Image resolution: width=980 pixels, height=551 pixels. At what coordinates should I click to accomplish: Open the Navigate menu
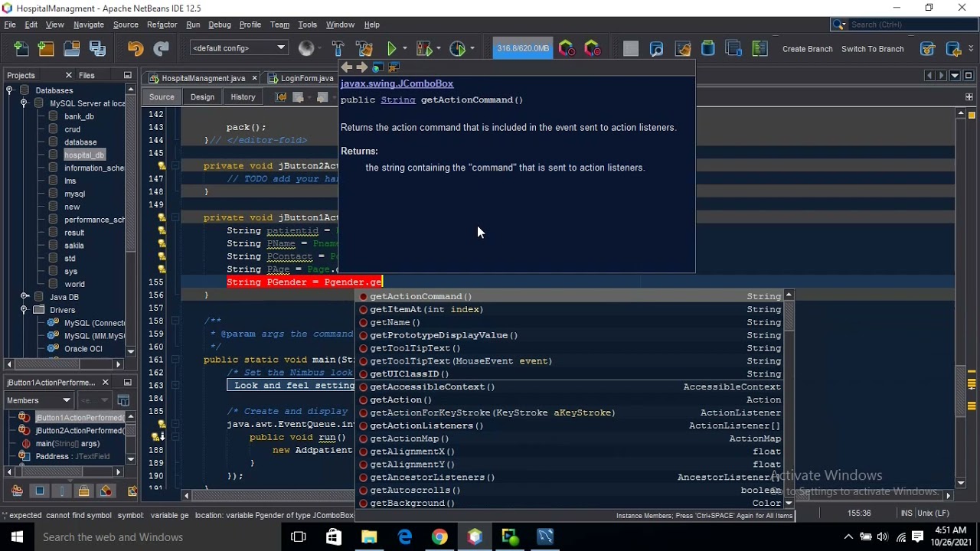88,24
